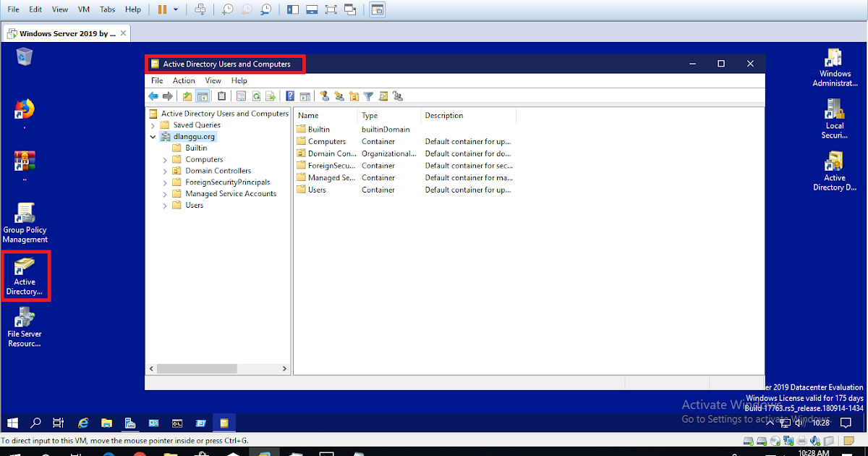Open File Server Resource Manager desktop shortcut

coord(25,327)
